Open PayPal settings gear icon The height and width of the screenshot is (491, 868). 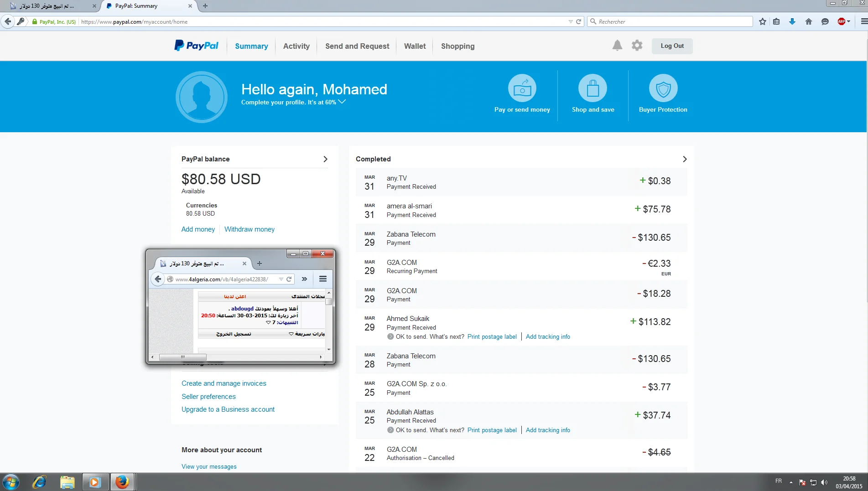click(x=637, y=46)
